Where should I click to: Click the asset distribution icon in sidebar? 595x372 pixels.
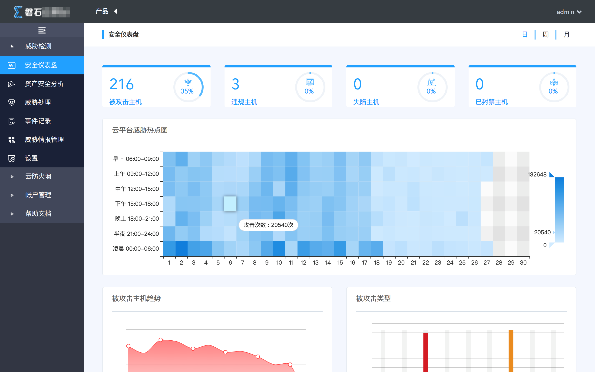pyautogui.click(x=12, y=84)
